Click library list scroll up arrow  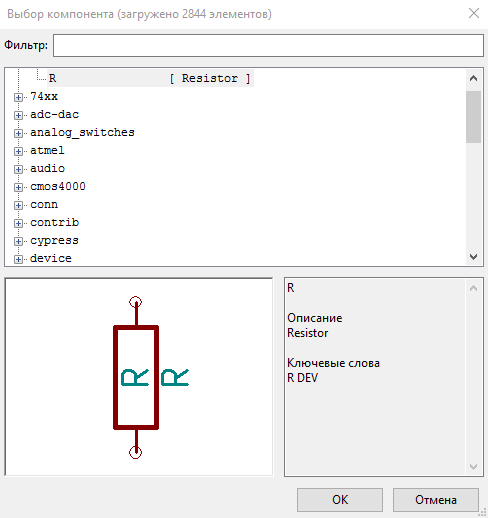tap(473, 78)
